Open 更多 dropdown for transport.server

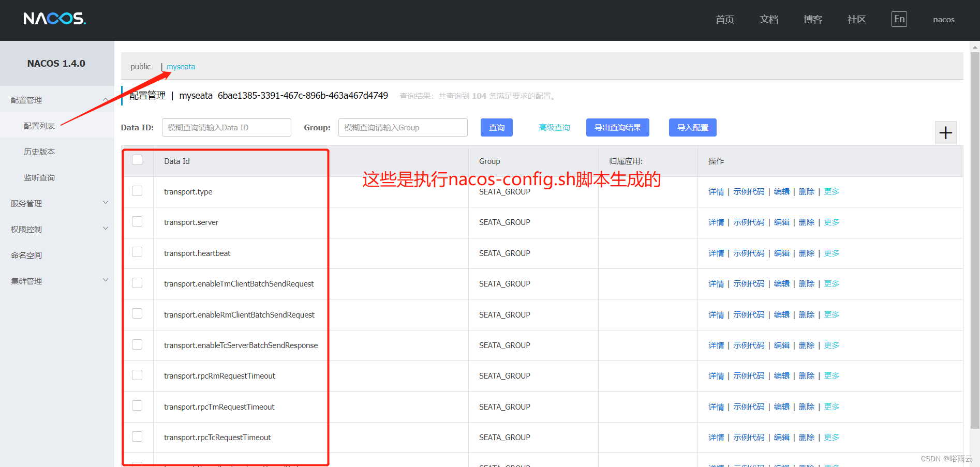(831, 222)
